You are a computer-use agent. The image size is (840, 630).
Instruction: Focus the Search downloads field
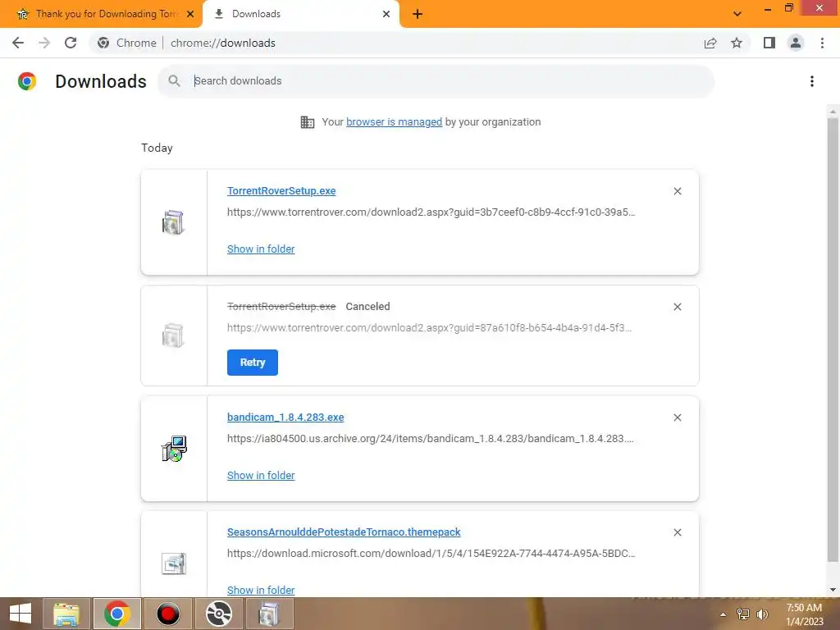(x=436, y=81)
